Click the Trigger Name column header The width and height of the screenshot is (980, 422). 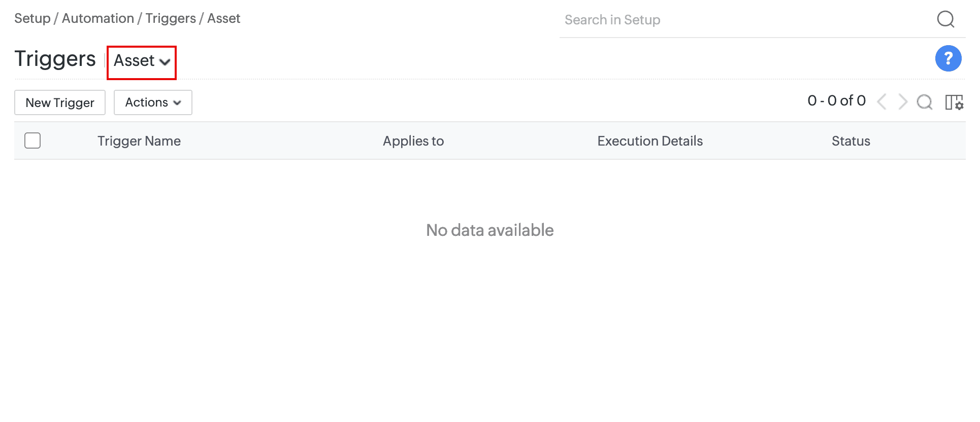click(x=139, y=141)
